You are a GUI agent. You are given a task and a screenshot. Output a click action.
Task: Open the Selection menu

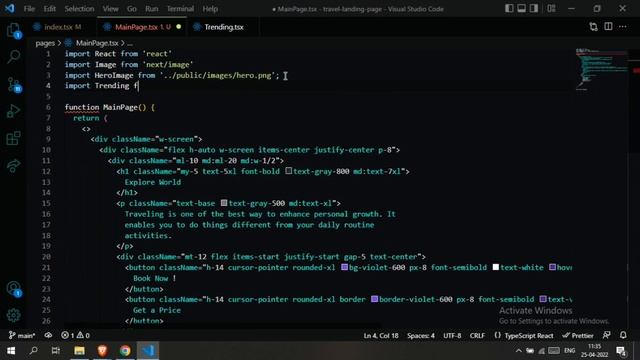point(79,9)
